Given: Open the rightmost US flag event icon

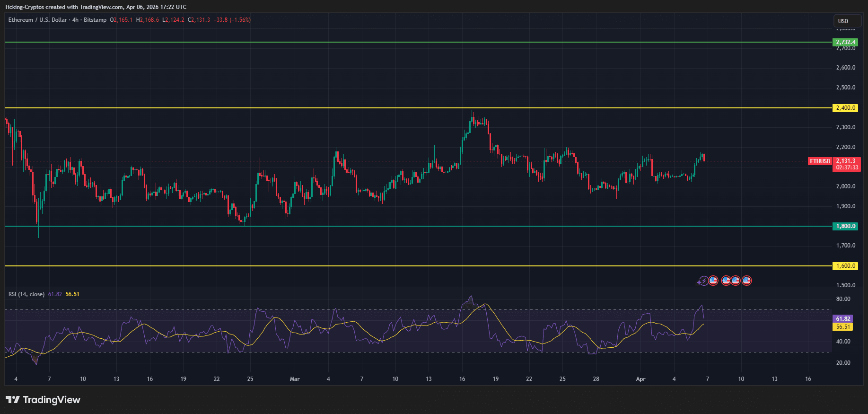Looking at the screenshot, I should point(747,281).
